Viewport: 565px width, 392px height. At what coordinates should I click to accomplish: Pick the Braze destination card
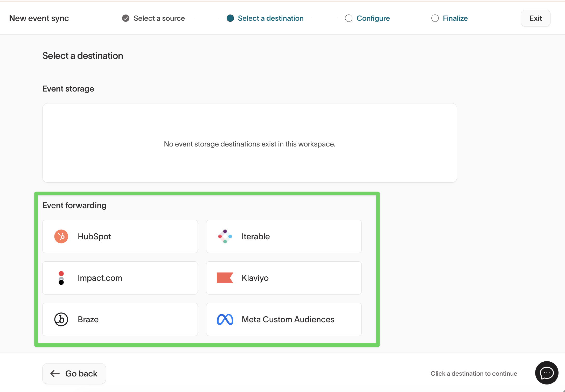point(120,319)
